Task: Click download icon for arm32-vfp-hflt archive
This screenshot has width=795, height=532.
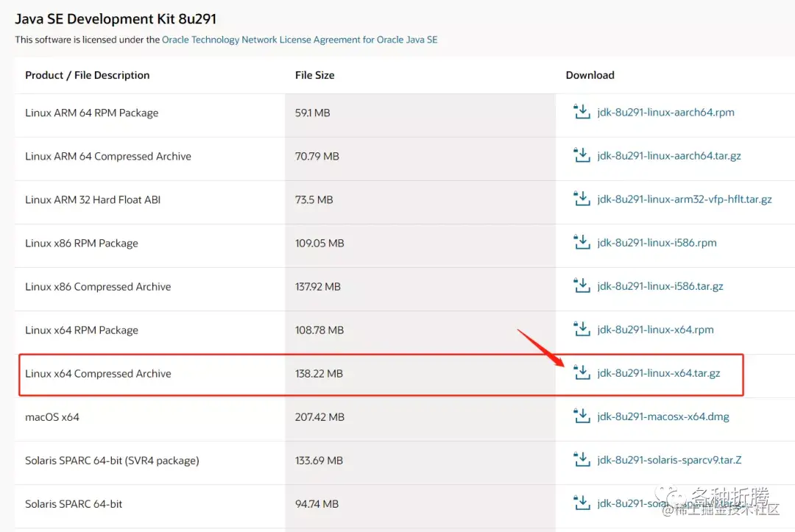Action: (582, 199)
